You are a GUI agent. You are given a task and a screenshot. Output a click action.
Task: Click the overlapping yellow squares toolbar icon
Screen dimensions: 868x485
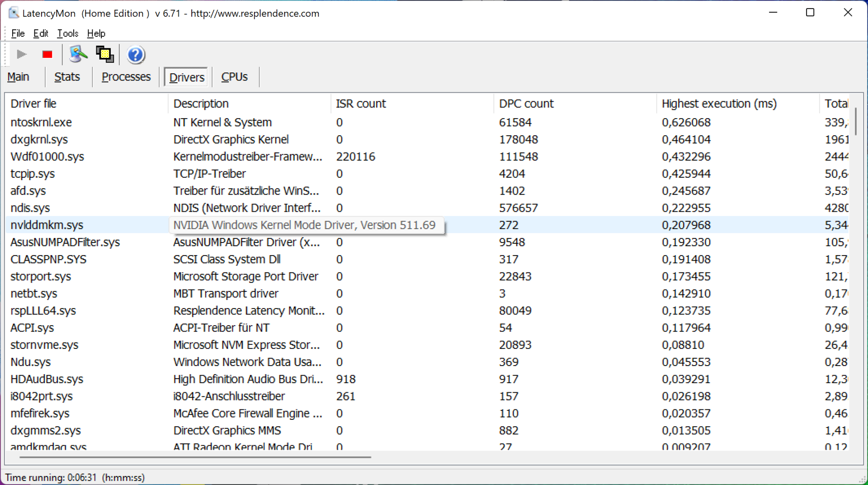click(x=105, y=55)
